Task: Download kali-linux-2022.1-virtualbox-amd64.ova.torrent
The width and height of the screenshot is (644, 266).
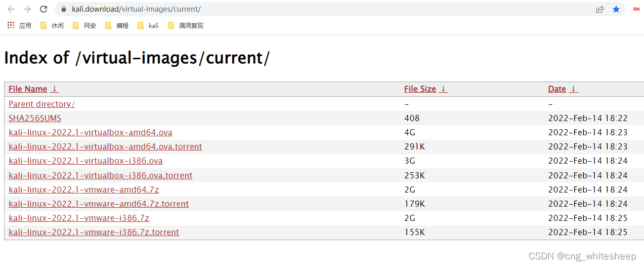Action: pyautogui.click(x=105, y=146)
